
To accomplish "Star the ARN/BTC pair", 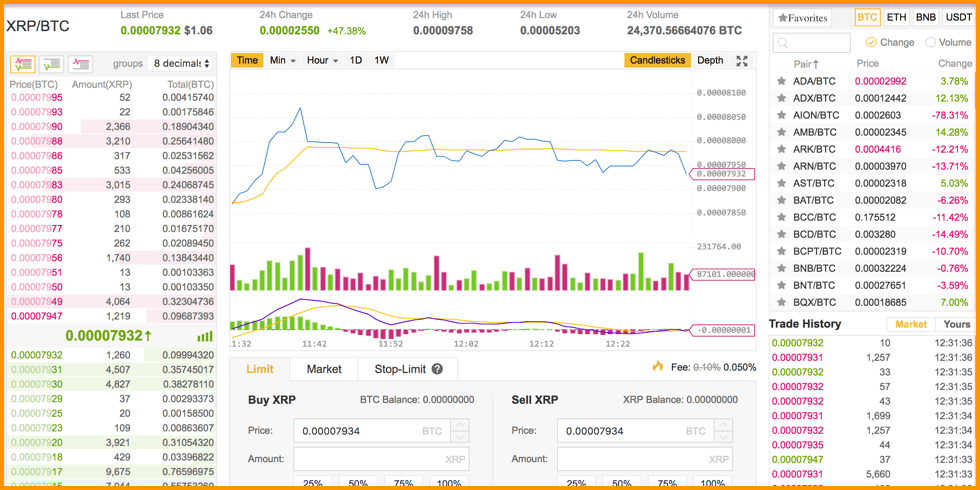I will tap(781, 166).
